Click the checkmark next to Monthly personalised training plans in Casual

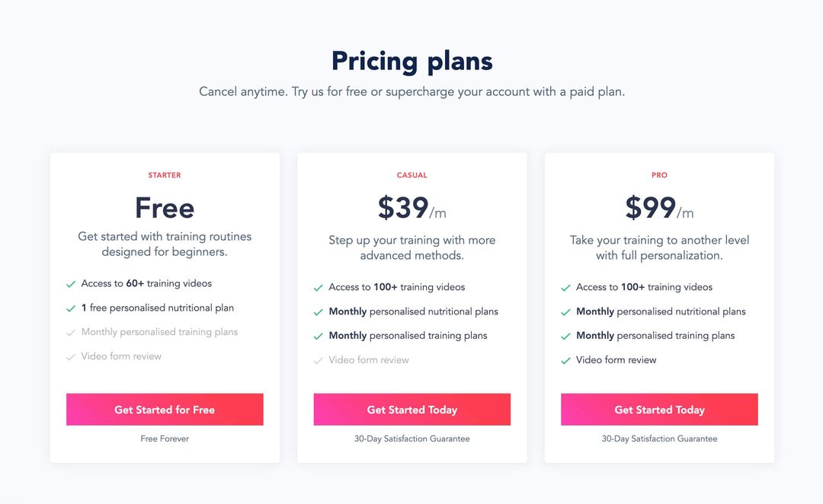click(x=318, y=336)
